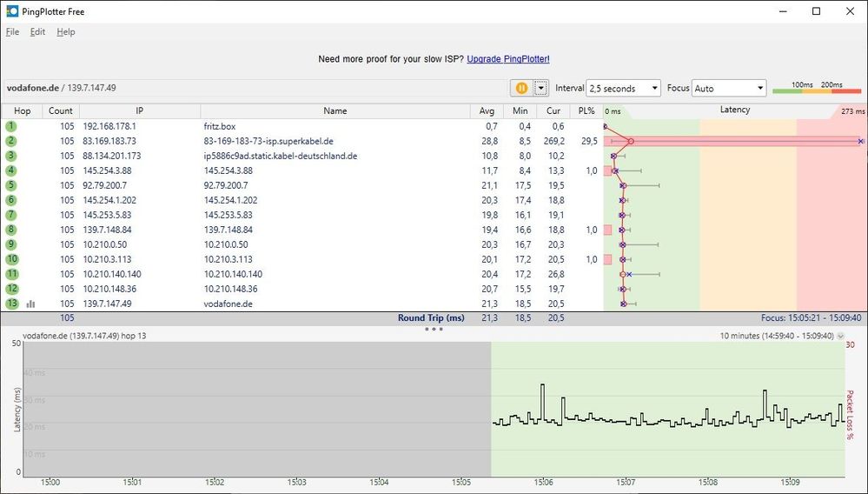Open the dropdown arrow beside the pause button
This screenshot has width=868, height=494.
(540, 88)
